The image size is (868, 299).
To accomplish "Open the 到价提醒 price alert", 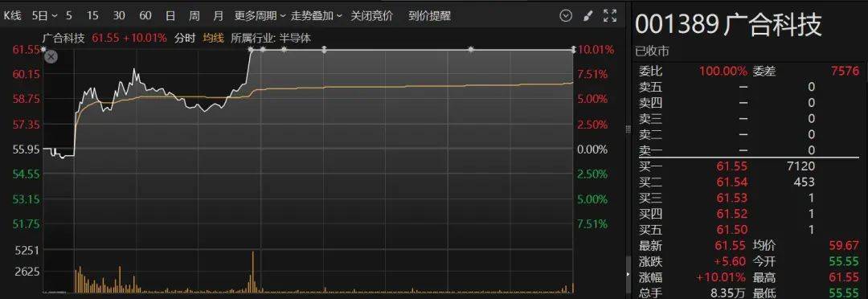I will 429,15.
